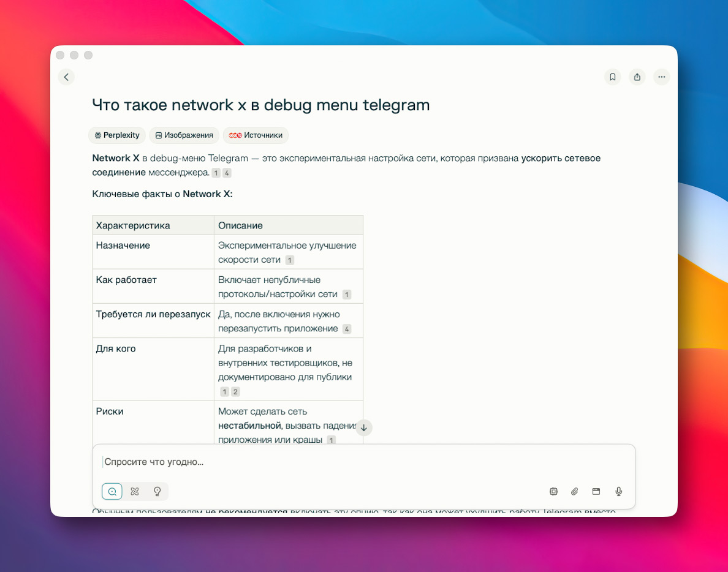
Task: Select the Search mode toggle
Action: 112,491
